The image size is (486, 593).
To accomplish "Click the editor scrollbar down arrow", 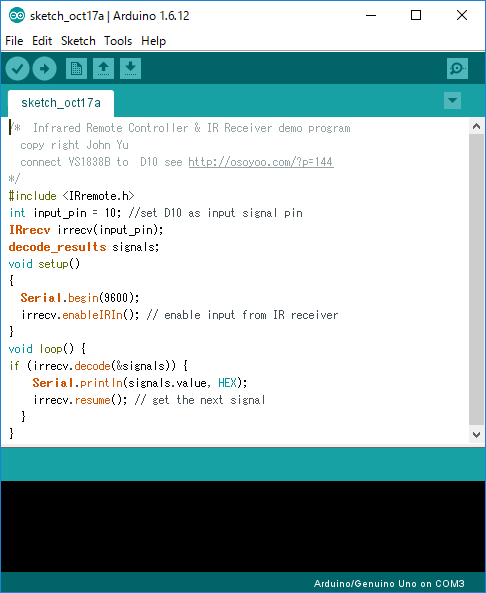I will coord(477,435).
